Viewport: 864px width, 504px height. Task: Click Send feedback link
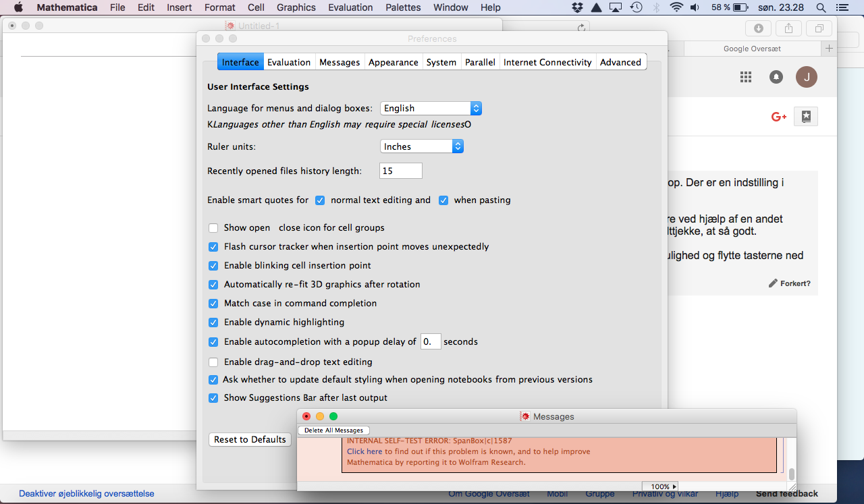(787, 494)
